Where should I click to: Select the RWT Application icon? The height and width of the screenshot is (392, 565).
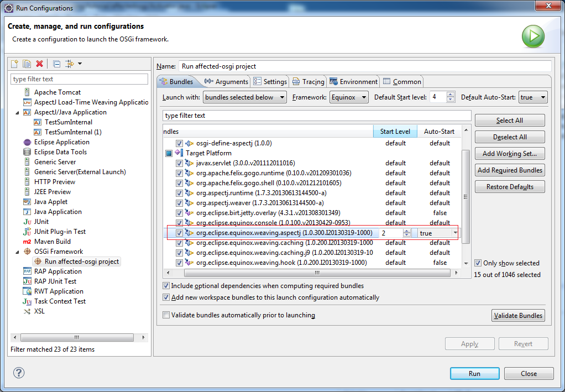pos(27,291)
